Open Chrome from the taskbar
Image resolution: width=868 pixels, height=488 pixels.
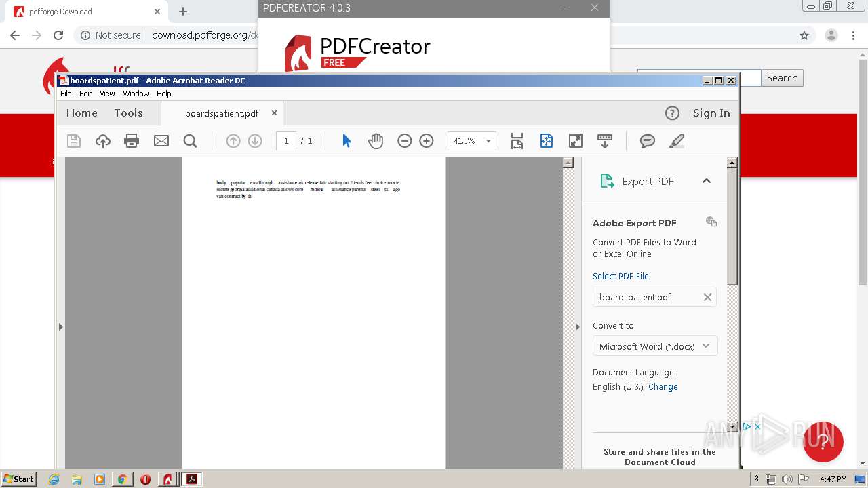pyautogui.click(x=122, y=479)
